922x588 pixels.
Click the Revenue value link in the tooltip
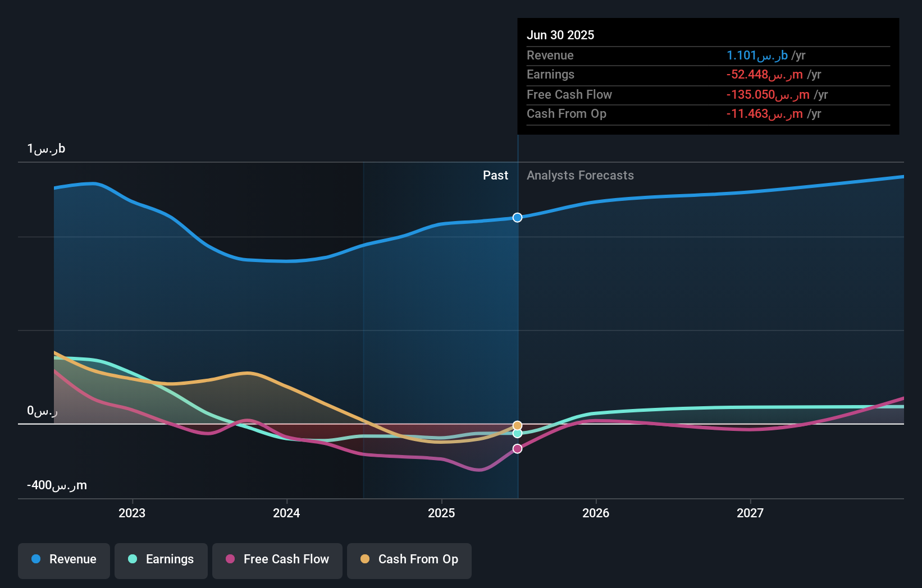757,55
